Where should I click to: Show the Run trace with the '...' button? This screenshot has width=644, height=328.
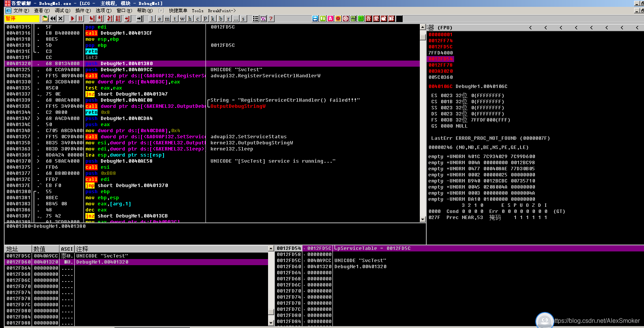pyautogui.click(x=236, y=18)
